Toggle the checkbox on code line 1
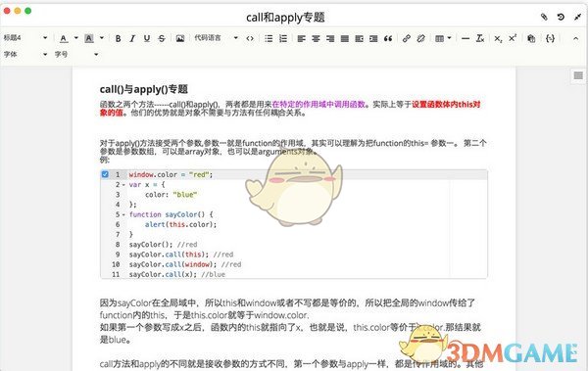Screen dimensions: 588x371 (105, 174)
